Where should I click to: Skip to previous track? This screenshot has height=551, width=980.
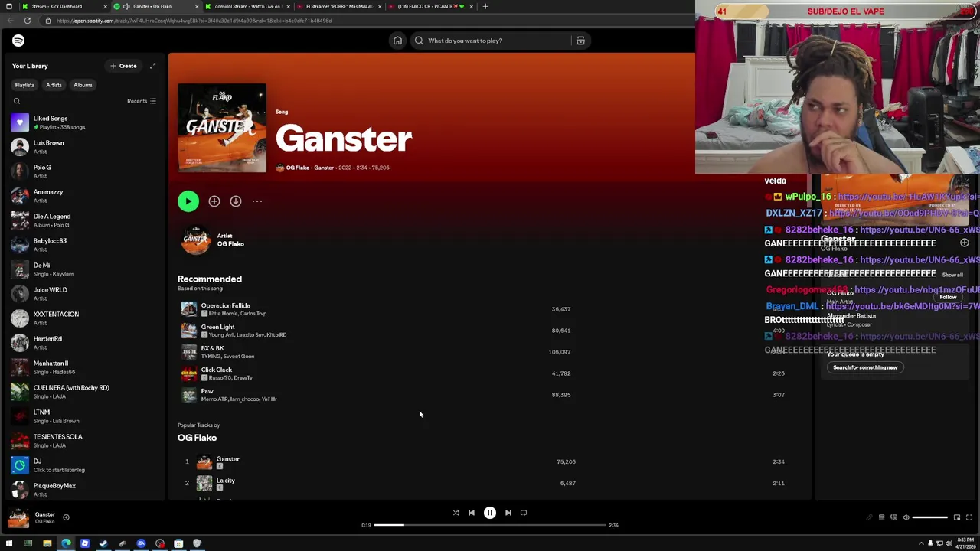(x=472, y=513)
